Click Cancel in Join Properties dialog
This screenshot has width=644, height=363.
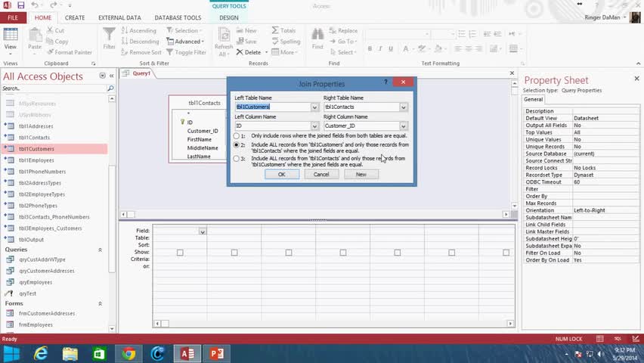click(x=321, y=174)
